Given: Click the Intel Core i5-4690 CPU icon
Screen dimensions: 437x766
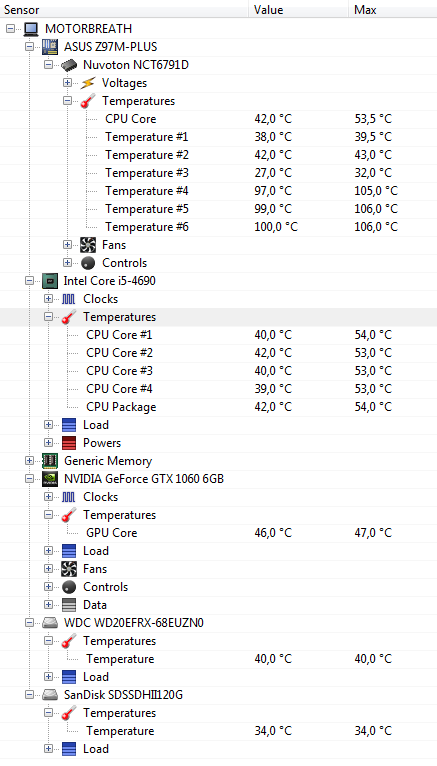Looking at the screenshot, I should coord(50,281).
